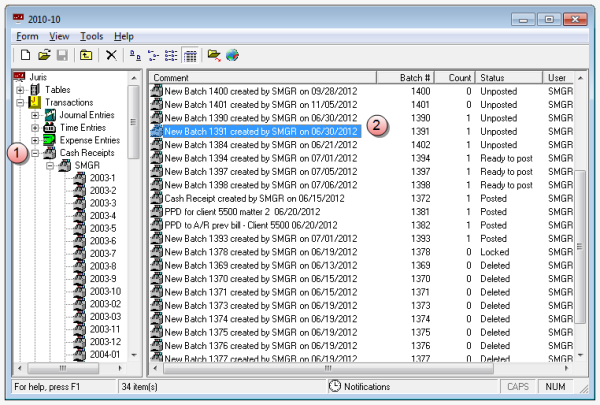The height and width of the screenshot is (405, 600).
Task: Open Notifications in the status bar
Action: [x=367, y=387]
